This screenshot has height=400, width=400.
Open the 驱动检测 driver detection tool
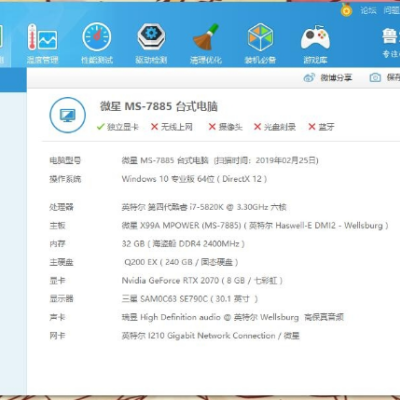click(151, 43)
